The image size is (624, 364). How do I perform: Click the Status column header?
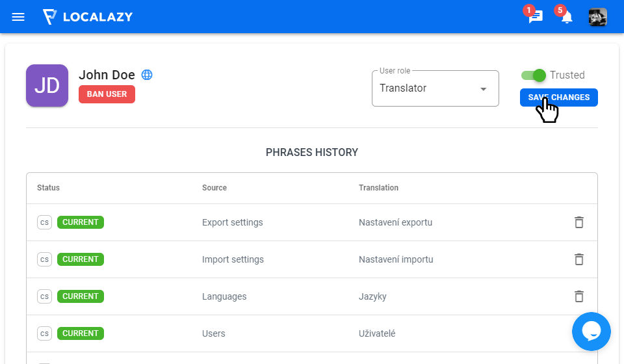pos(48,188)
